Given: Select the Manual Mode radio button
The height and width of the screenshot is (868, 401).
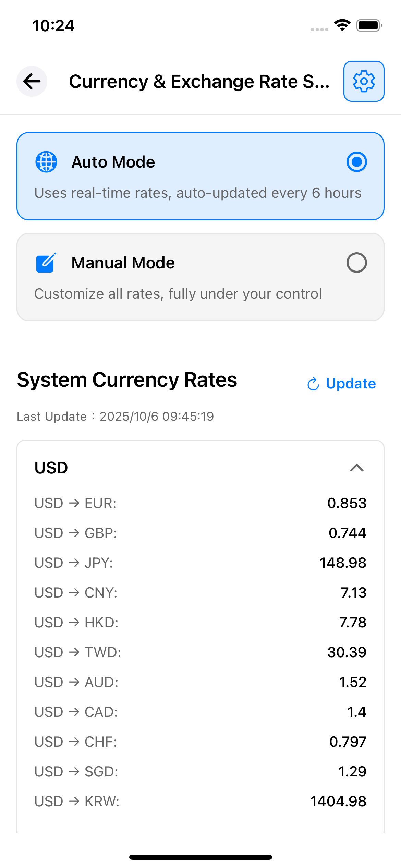Looking at the screenshot, I should click(x=356, y=263).
